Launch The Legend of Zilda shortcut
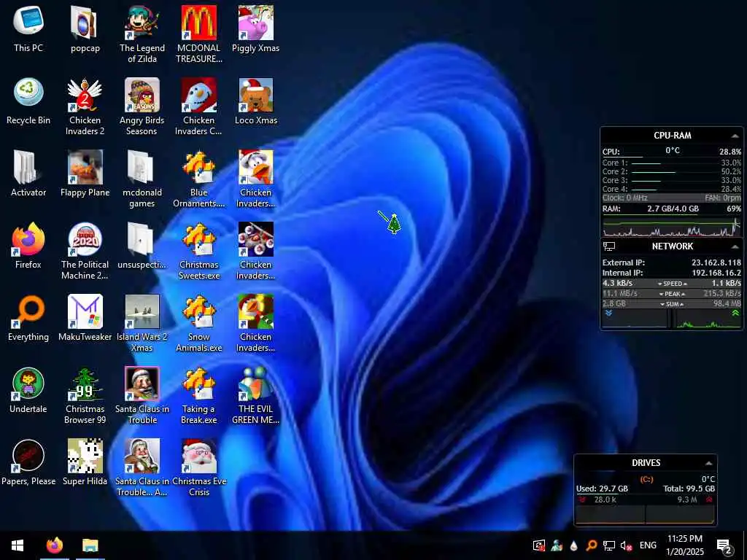Viewport: 747px width, 560px height. 142,34
